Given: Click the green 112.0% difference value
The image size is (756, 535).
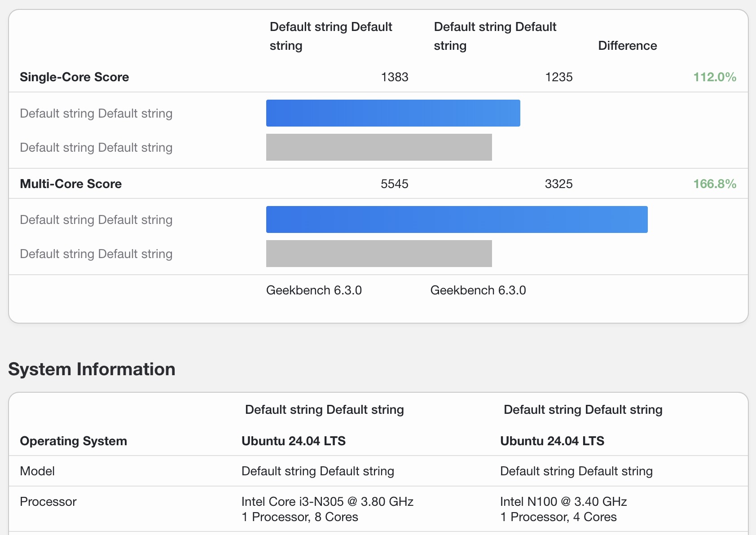Looking at the screenshot, I should pos(715,77).
